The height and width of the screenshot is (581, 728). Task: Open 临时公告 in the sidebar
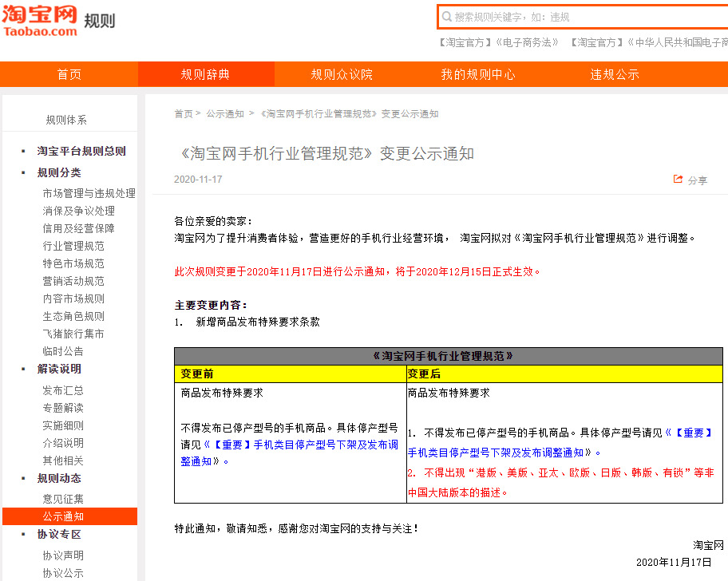point(63,351)
